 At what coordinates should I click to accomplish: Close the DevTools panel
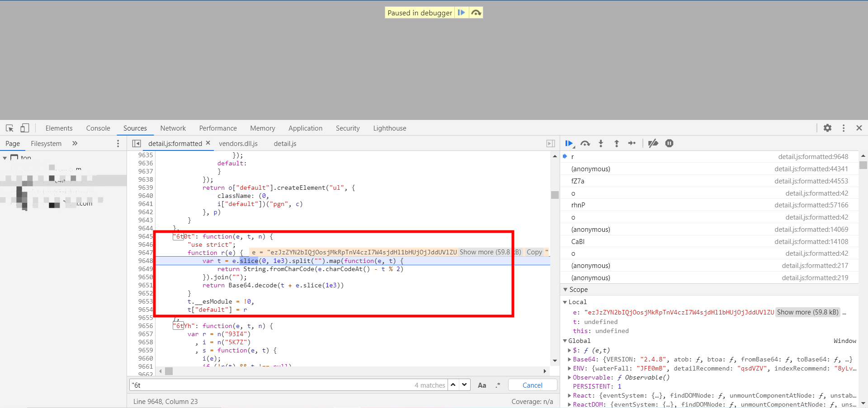[x=859, y=128]
